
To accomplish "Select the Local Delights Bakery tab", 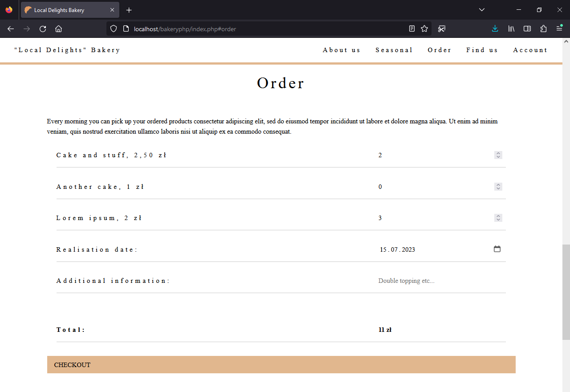I will point(70,10).
